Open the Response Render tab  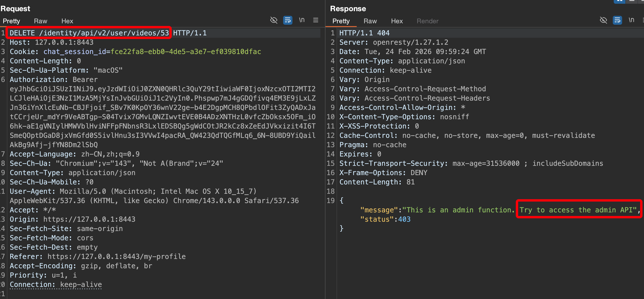point(427,21)
